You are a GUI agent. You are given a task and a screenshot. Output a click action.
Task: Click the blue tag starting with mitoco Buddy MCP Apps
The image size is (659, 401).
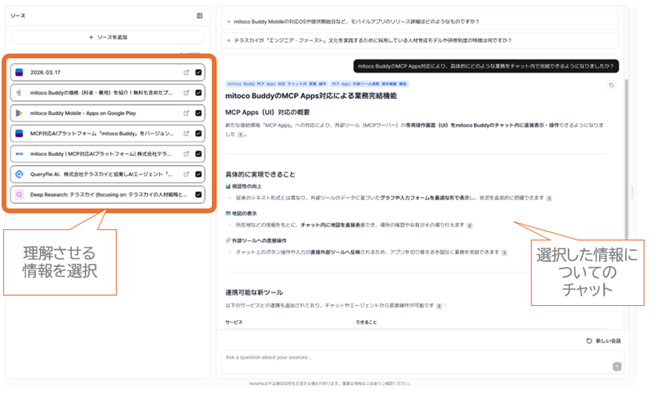click(277, 84)
